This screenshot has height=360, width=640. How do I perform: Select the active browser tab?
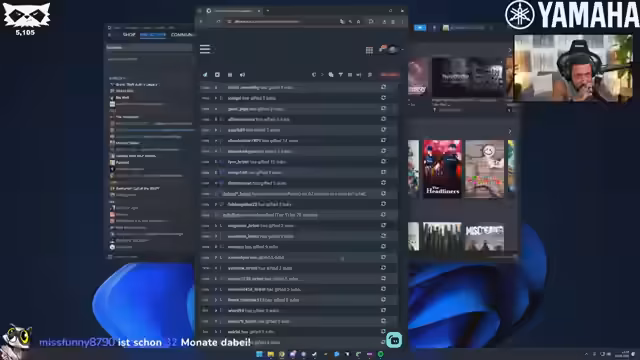click(234, 11)
